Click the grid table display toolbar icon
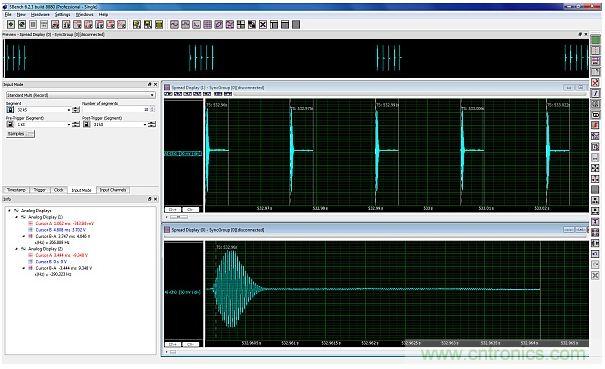 208,24
